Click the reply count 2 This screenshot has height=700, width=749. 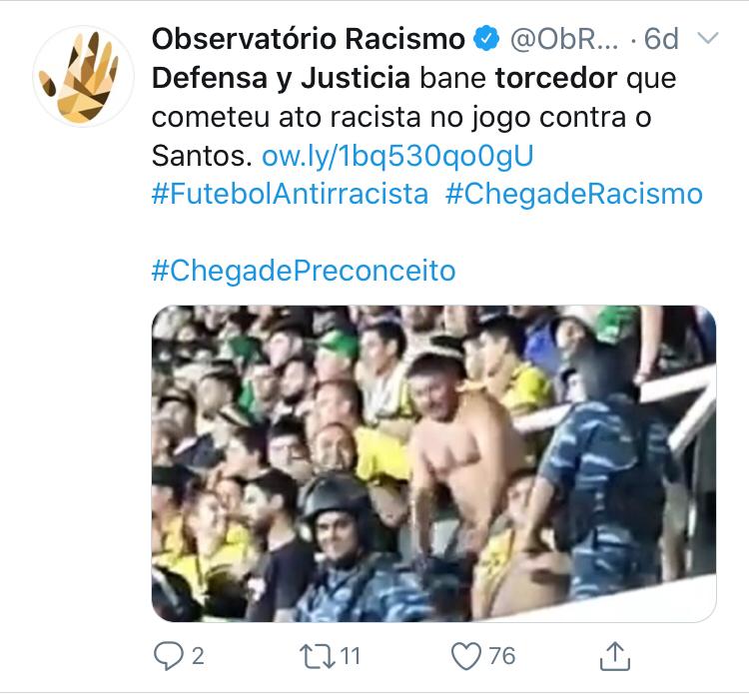[x=198, y=656]
